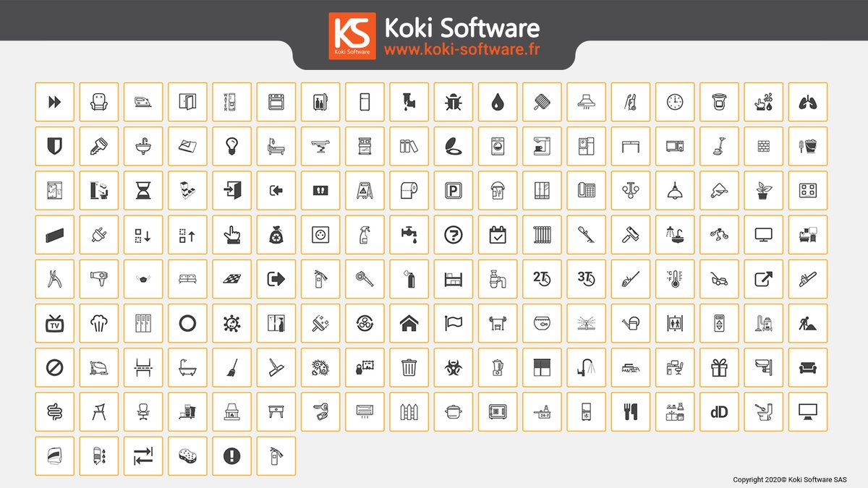Select the 3T clock icon

click(587, 279)
